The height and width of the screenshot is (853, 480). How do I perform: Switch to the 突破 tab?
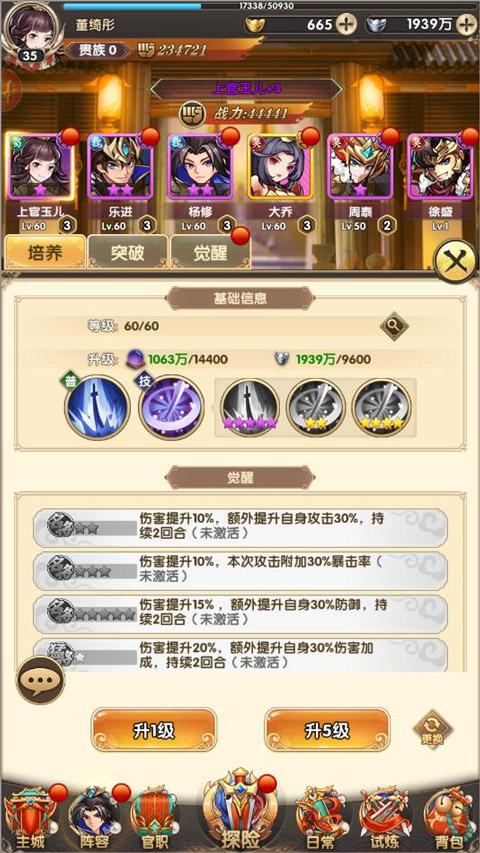(x=127, y=253)
